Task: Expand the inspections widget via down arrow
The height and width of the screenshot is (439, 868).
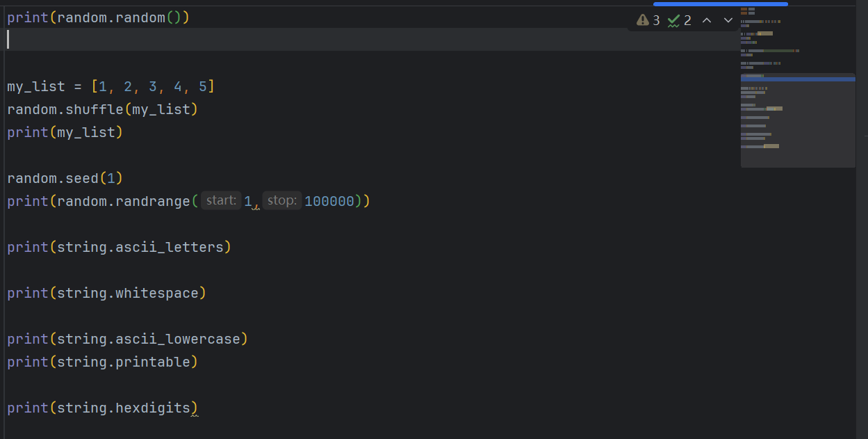Action: [728, 20]
